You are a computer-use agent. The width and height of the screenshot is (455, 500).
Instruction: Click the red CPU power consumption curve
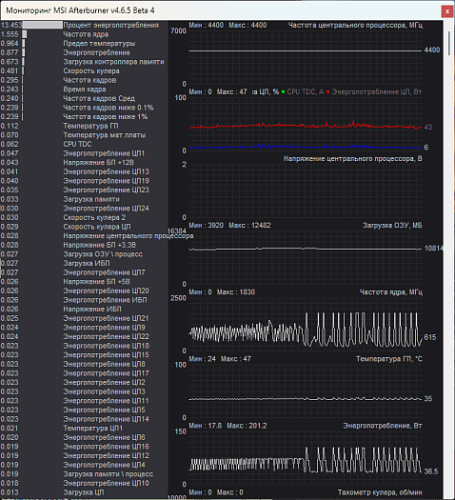click(305, 125)
